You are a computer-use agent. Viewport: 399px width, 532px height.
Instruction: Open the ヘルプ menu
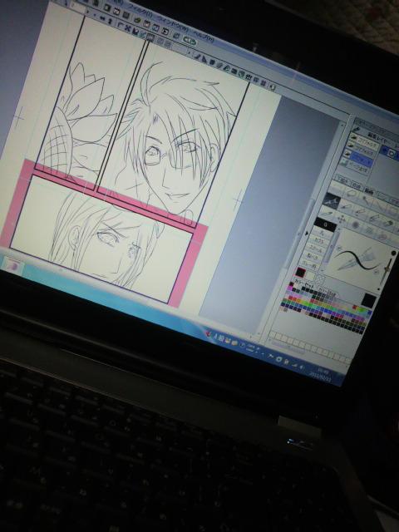203,35
